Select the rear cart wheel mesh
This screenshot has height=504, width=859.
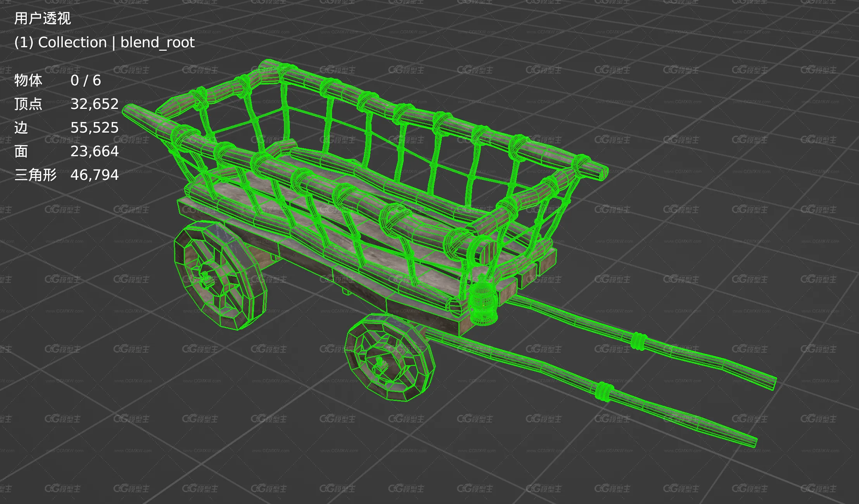tap(220, 275)
